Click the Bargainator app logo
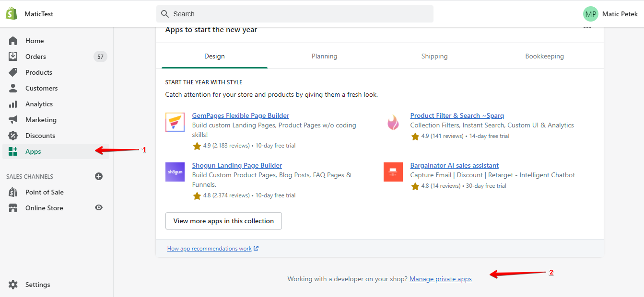Screen dimensions: 644x297 pyautogui.click(x=393, y=172)
